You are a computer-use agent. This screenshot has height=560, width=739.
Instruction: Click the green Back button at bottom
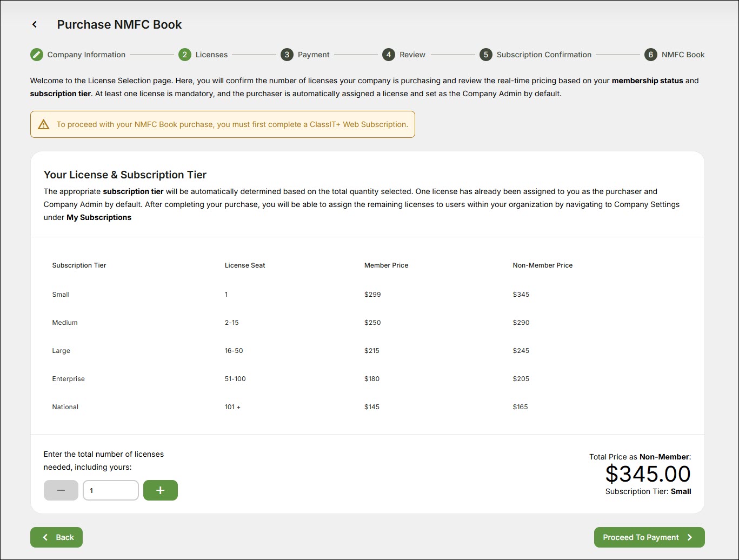pos(57,537)
